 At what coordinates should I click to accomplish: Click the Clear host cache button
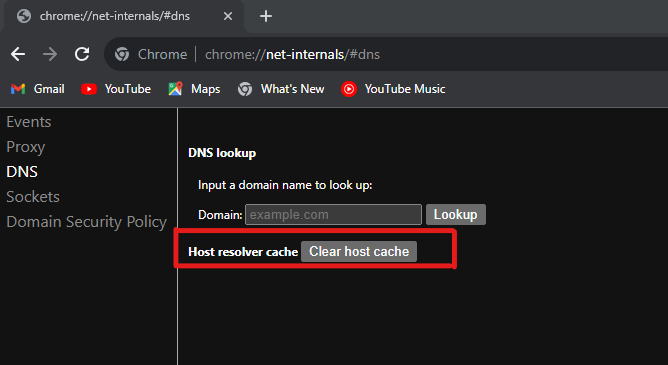tap(359, 252)
